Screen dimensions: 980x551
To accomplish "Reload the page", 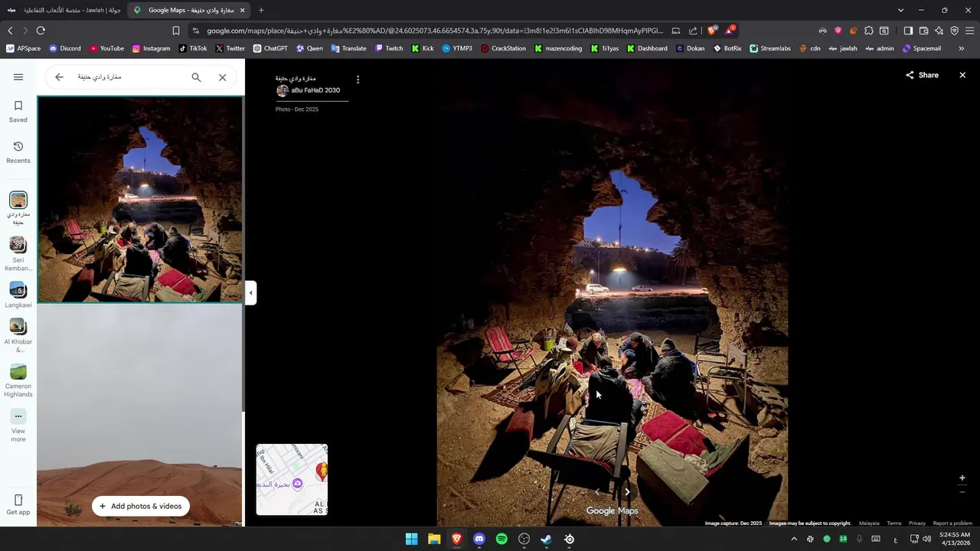I will (41, 31).
